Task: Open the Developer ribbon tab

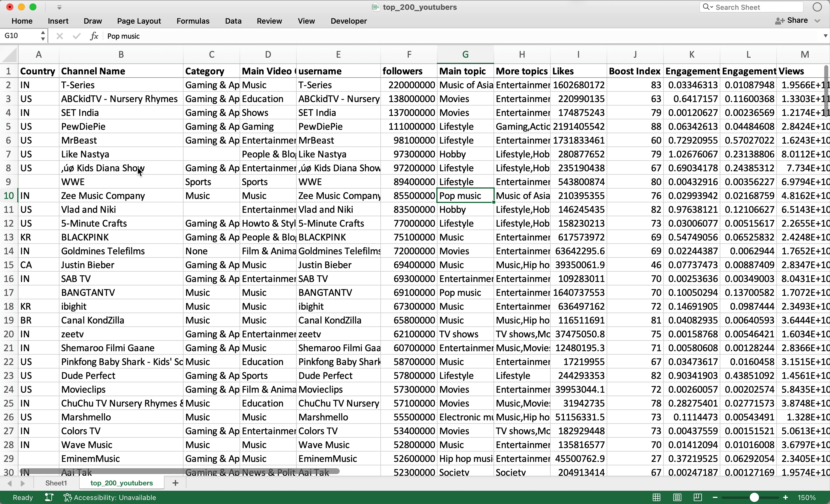Action: point(349,21)
